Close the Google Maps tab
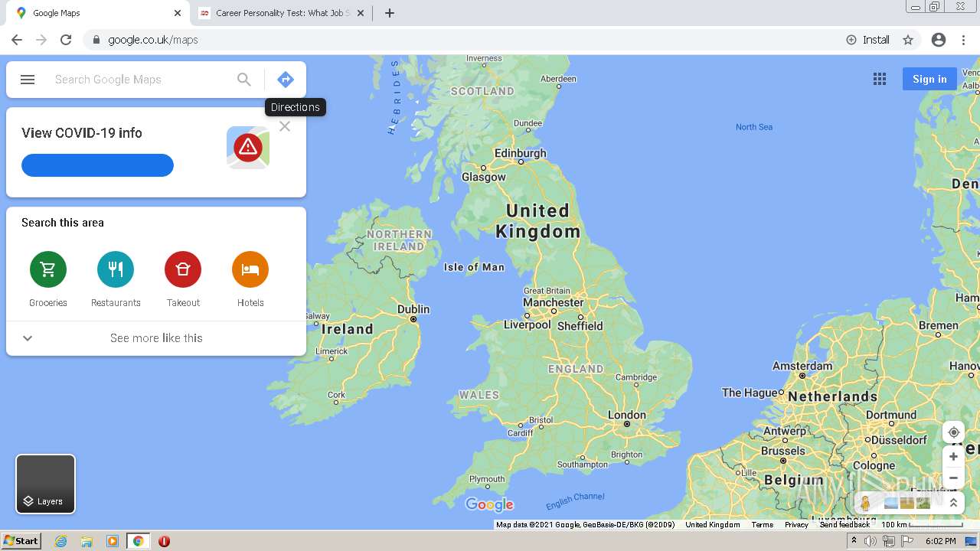 178,13
